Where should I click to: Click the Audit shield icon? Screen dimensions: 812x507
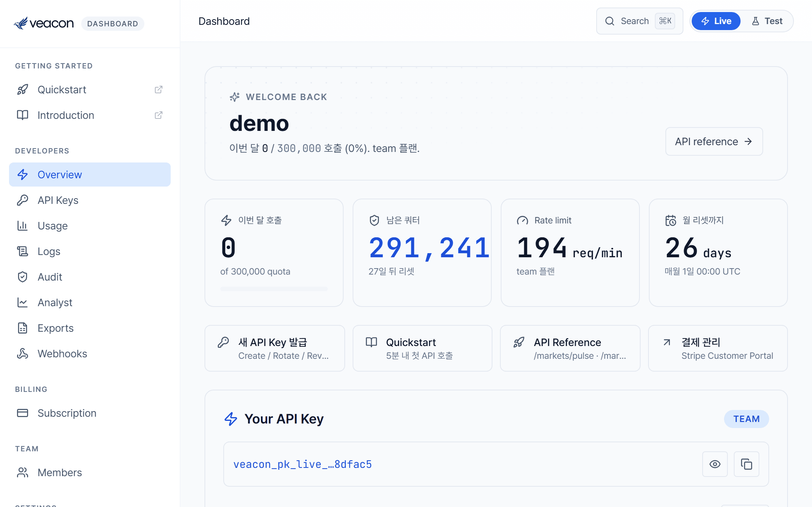23,277
